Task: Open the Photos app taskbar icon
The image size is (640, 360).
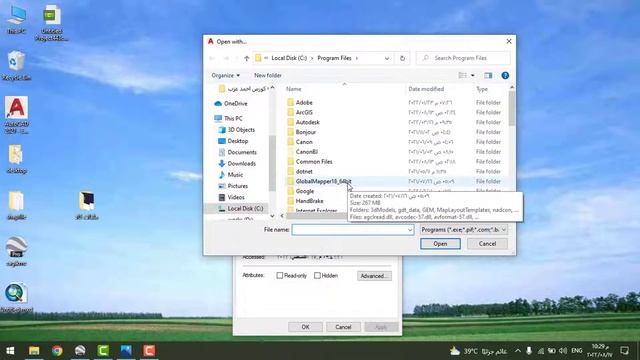Action: point(126,351)
